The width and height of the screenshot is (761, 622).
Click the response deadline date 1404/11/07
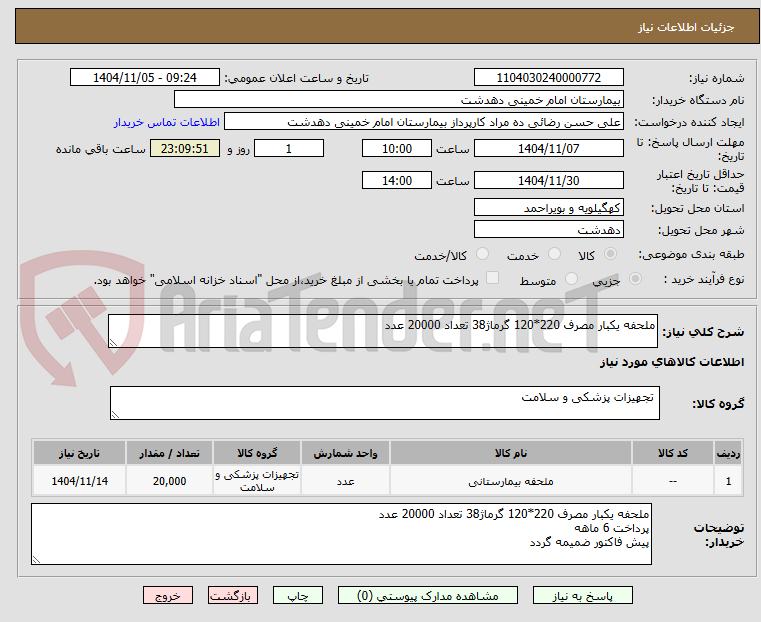pos(548,148)
